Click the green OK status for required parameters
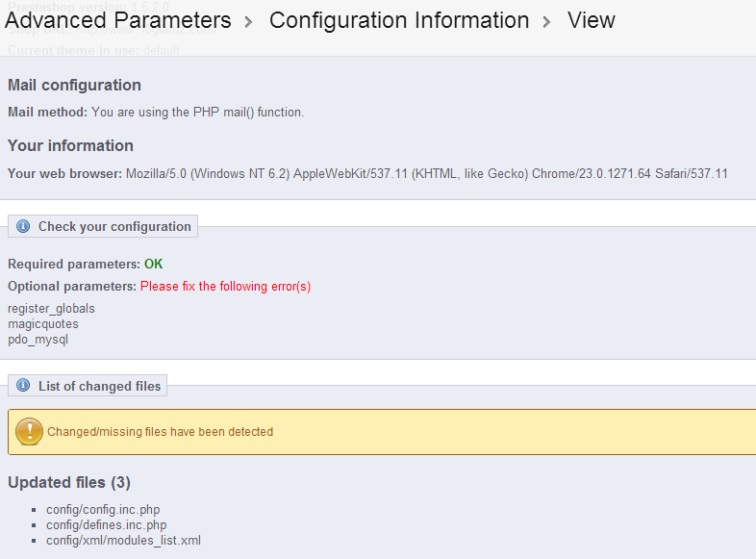The image size is (756, 559). click(x=154, y=265)
